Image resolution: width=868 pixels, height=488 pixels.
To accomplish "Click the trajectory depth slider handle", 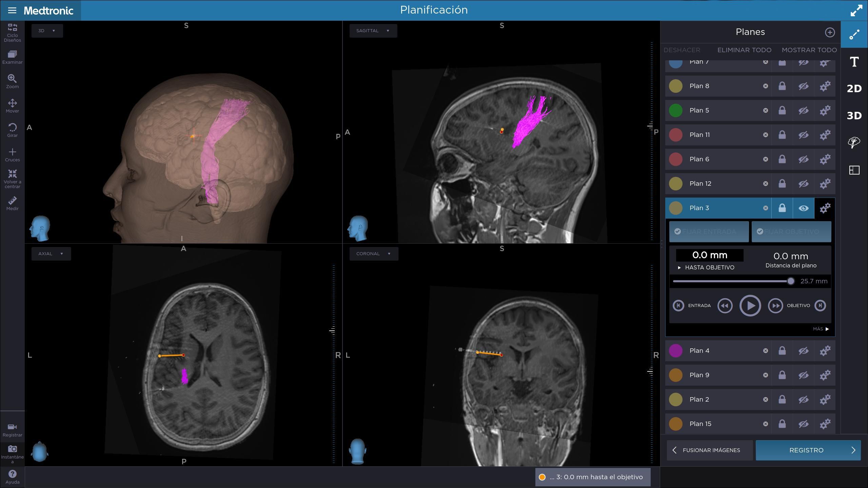I will (x=791, y=281).
